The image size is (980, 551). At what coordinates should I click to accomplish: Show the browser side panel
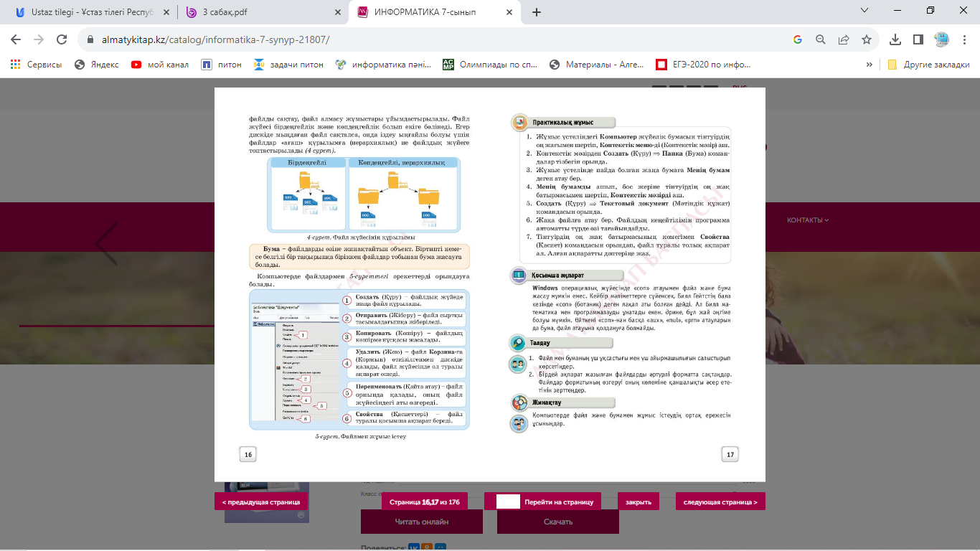pyautogui.click(x=918, y=39)
